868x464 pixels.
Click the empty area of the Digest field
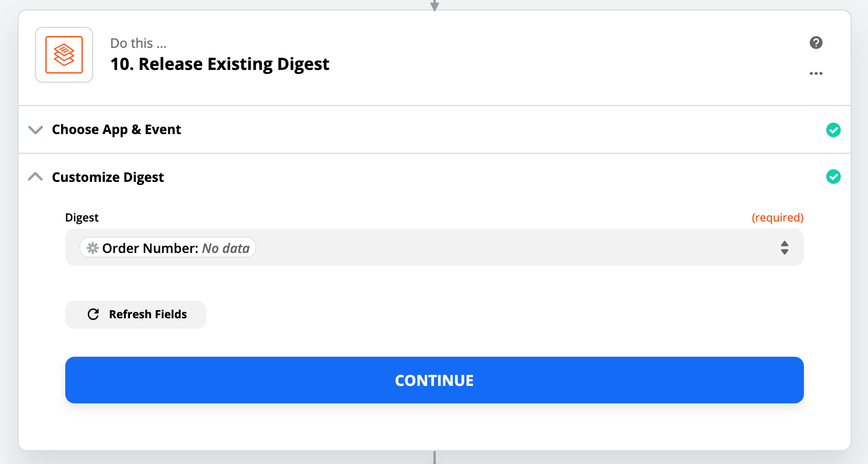513,248
